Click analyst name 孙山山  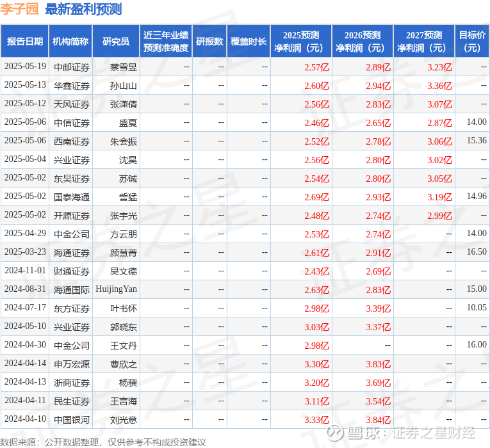[x=124, y=86]
